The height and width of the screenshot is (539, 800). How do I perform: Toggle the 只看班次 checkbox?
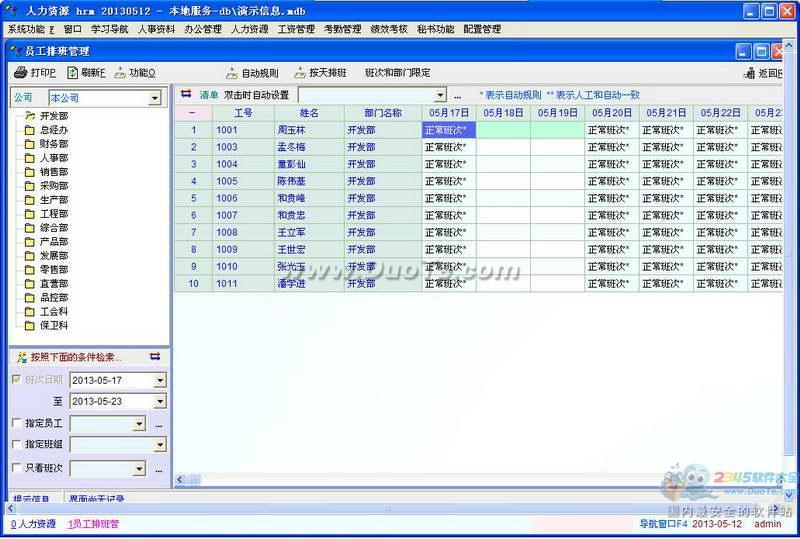[16, 467]
